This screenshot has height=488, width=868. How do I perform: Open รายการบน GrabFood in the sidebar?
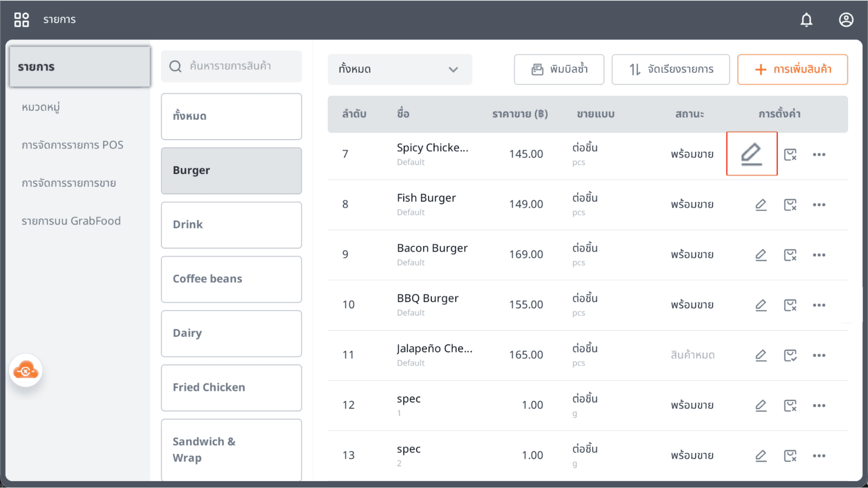pyautogui.click(x=71, y=221)
